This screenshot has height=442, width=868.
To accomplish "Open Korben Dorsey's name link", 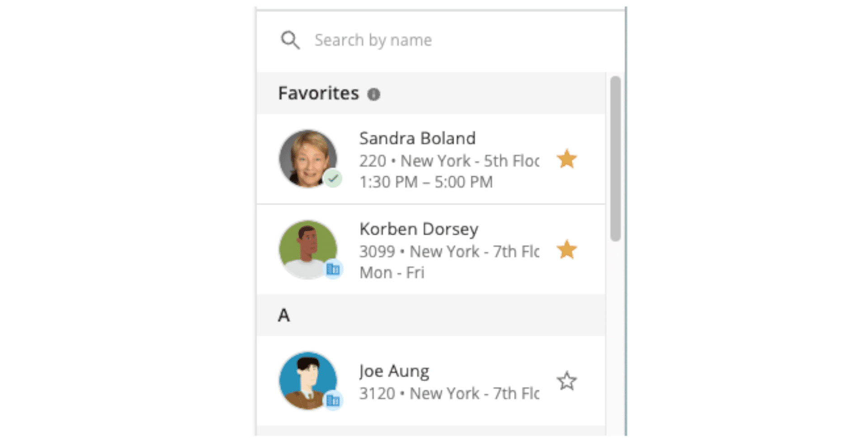I will [419, 229].
